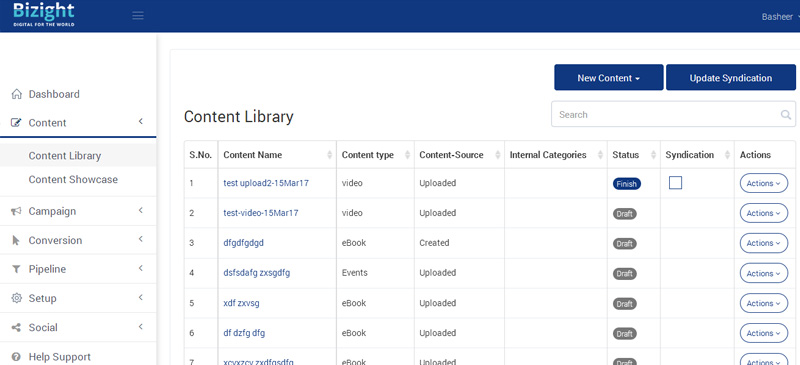Click the Pipeline funnel icon
The width and height of the screenshot is (800, 365).
(x=16, y=269)
